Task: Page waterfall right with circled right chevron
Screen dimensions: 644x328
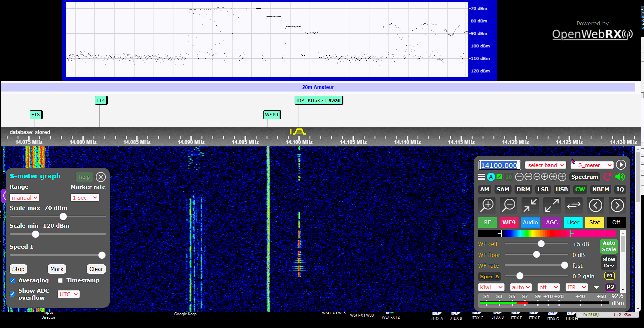Action: click(x=617, y=205)
